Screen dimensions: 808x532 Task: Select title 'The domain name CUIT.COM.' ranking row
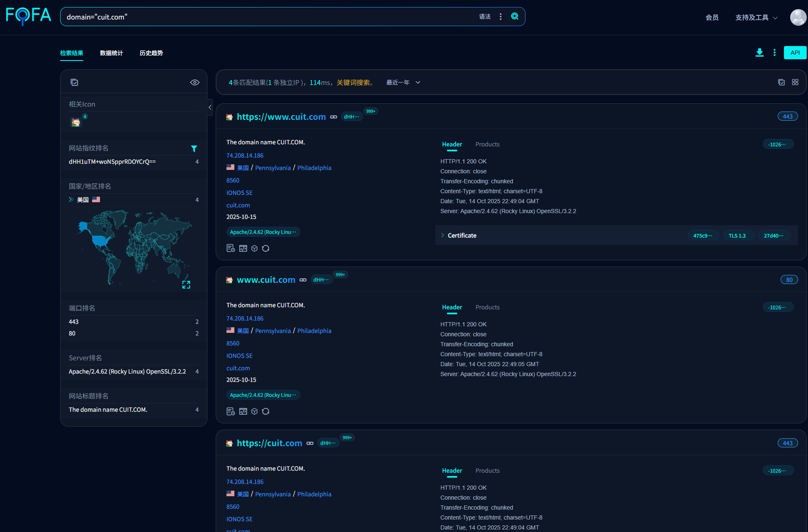point(134,410)
